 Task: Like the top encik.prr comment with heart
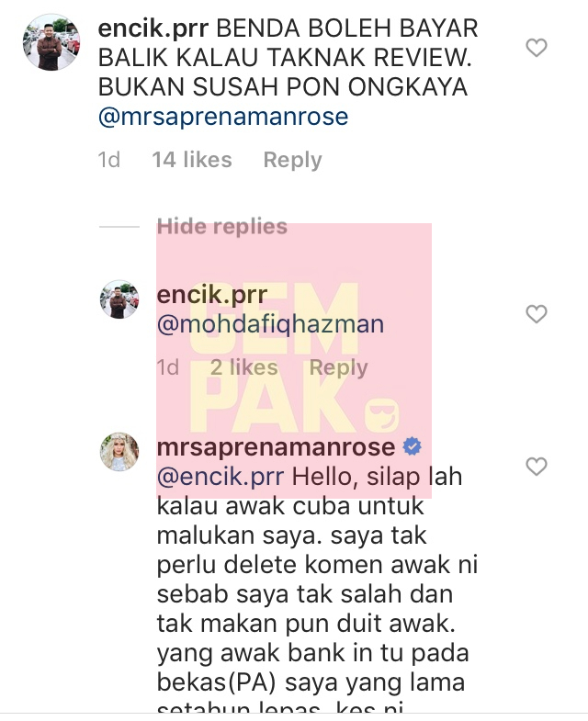[537, 48]
